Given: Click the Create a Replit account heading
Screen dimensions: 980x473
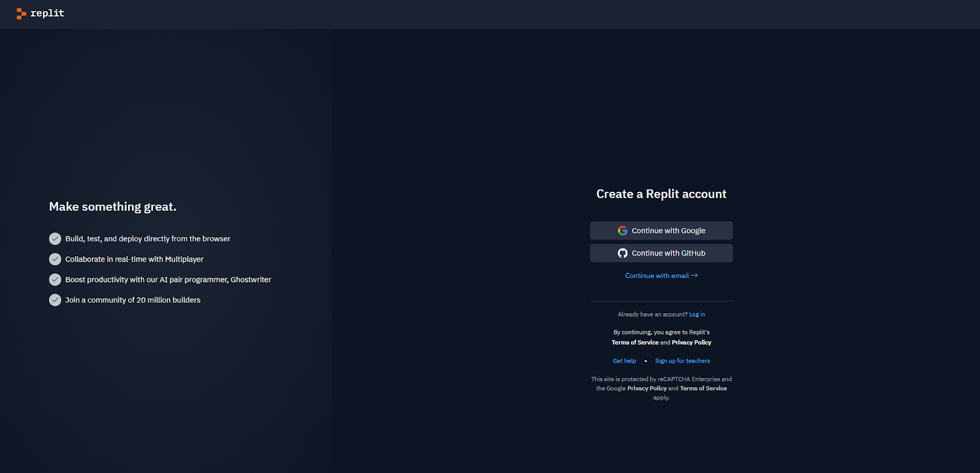Looking at the screenshot, I should pos(661,194).
